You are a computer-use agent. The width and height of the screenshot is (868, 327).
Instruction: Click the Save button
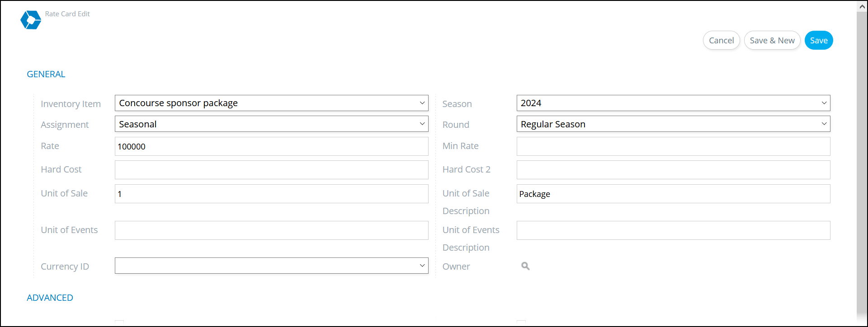(819, 40)
